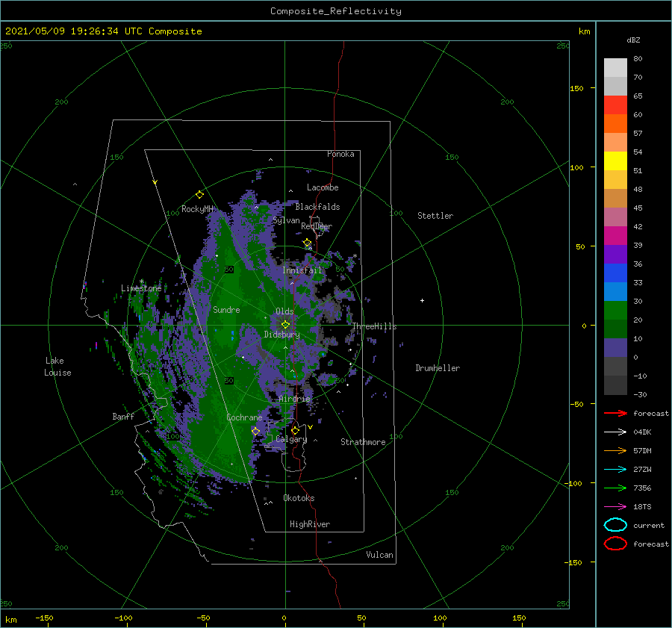Click the Stettler city label
The width and height of the screenshot is (672, 628).
[x=435, y=216]
